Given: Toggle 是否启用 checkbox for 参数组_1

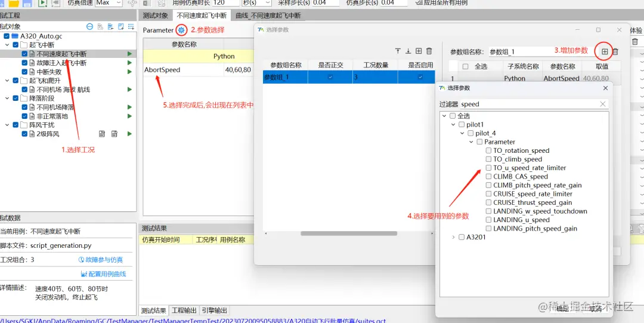Looking at the screenshot, I should pos(420,77).
